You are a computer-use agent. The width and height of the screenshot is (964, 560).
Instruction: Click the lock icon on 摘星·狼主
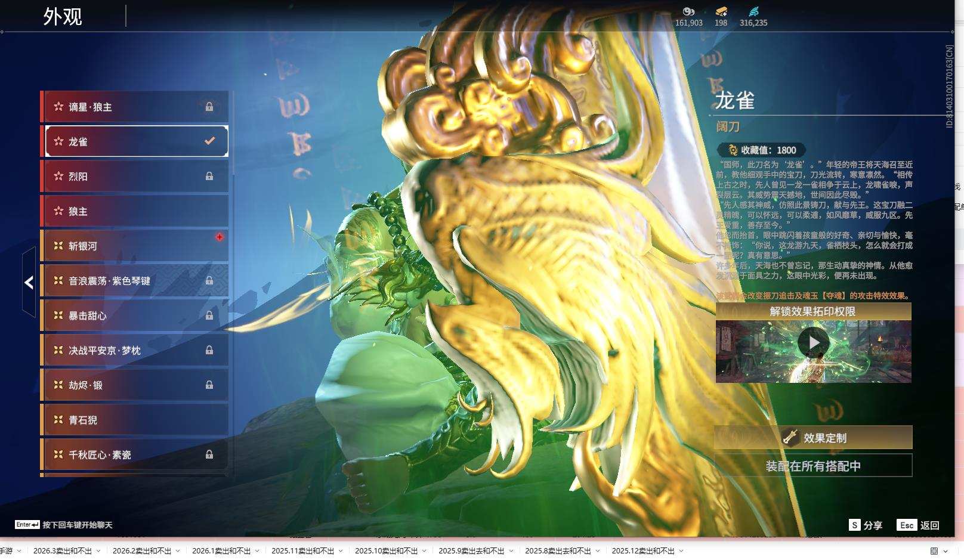point(209,107)
